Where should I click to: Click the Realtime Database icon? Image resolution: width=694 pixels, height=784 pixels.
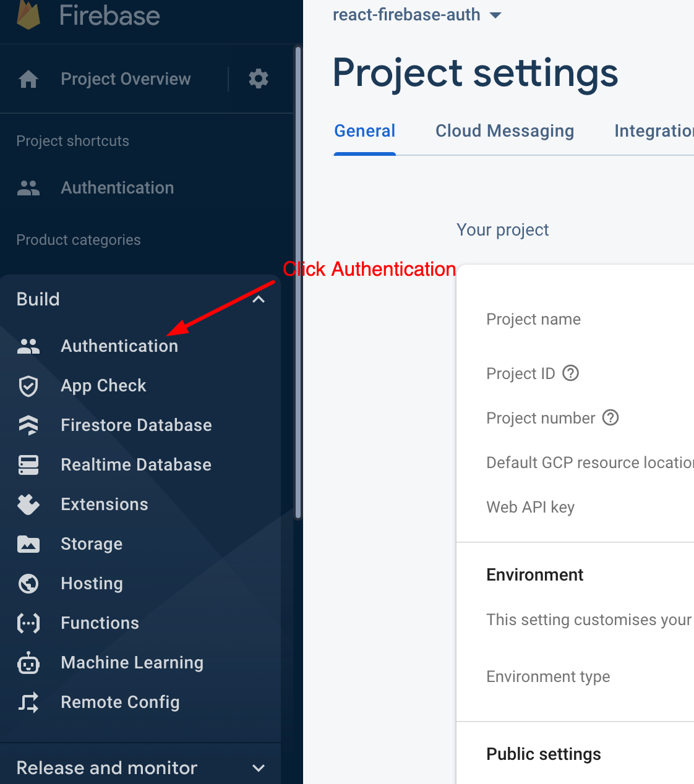[28, 465]
